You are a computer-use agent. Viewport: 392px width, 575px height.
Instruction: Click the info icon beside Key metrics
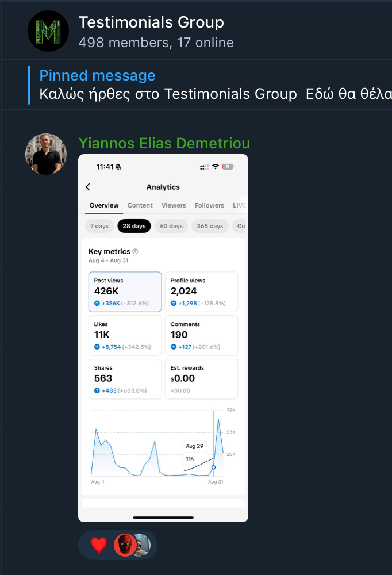[136, 252]
